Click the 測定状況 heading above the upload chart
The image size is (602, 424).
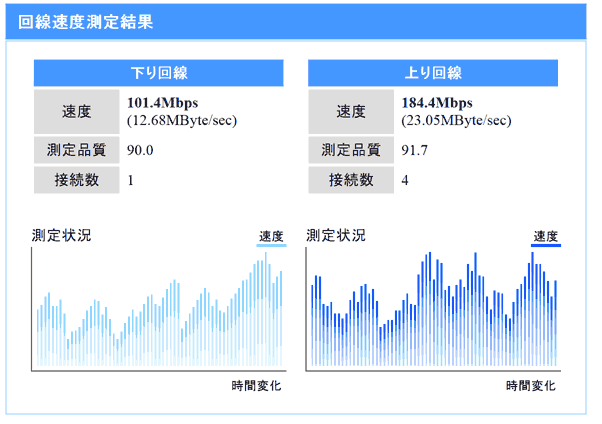pos(336,235)
